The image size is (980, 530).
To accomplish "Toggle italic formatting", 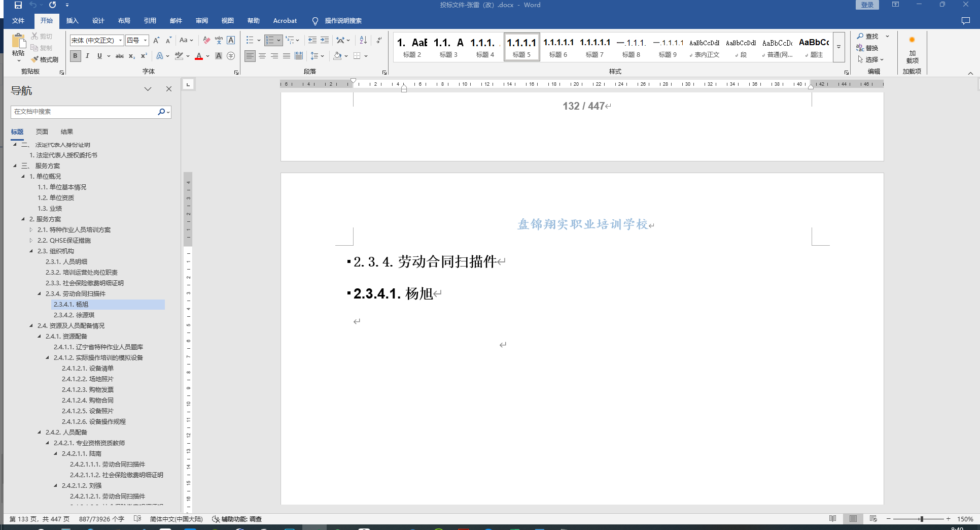I will [x=88, y=56].
